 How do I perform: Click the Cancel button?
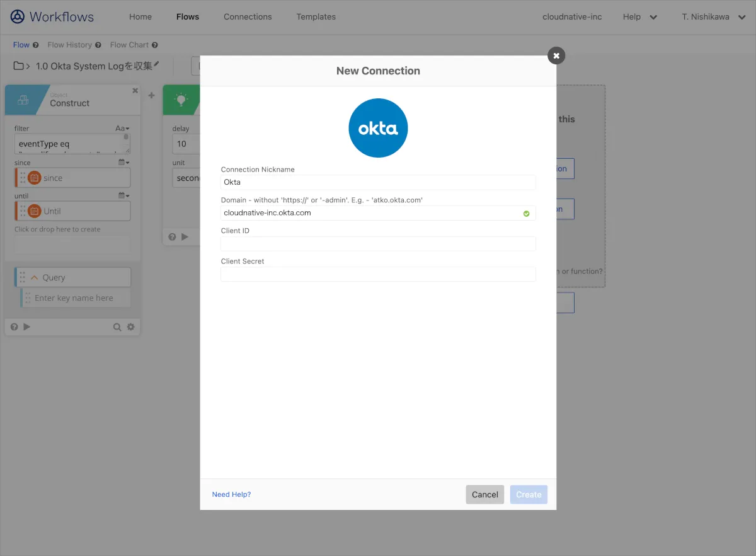tap(484, 495)
